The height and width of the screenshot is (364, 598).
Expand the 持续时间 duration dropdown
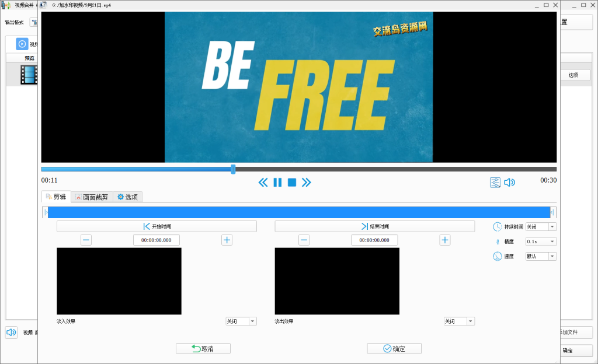coord(541,226)
